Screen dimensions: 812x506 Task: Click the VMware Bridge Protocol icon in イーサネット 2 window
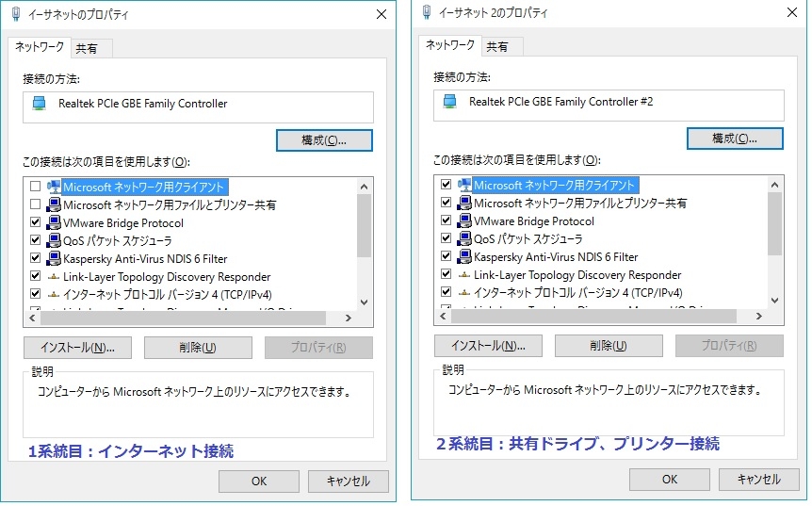(x=464, y=221)
